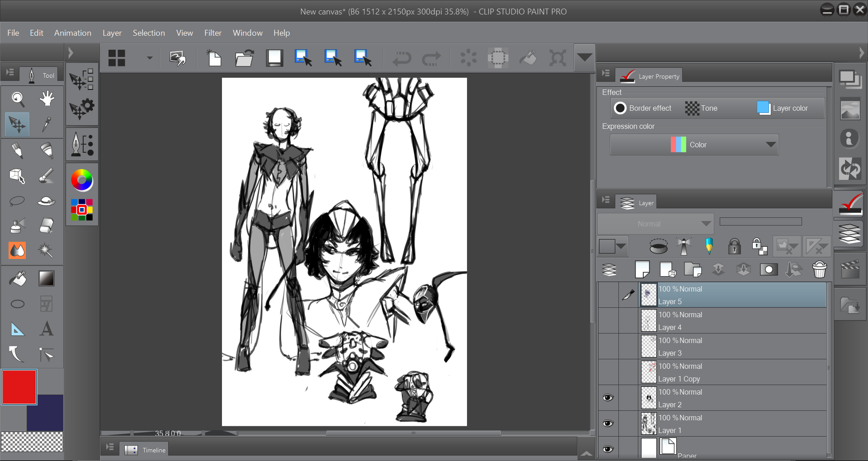Select the Hand move tool
The image size is (868, 461).
tap(46, 99)
